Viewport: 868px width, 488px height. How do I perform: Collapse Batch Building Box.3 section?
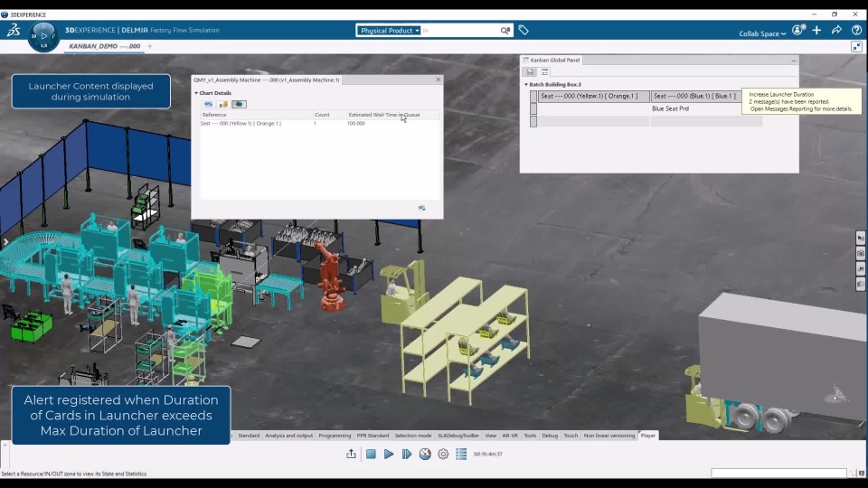click(x=526, y=85)
